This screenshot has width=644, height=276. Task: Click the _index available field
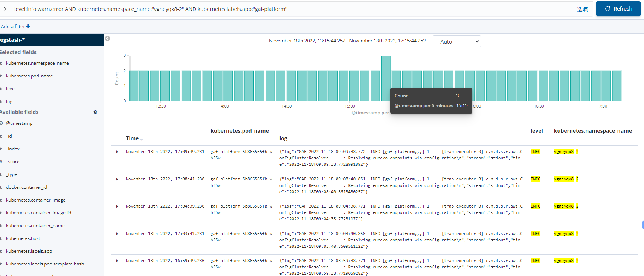click(x=13, y=149)
